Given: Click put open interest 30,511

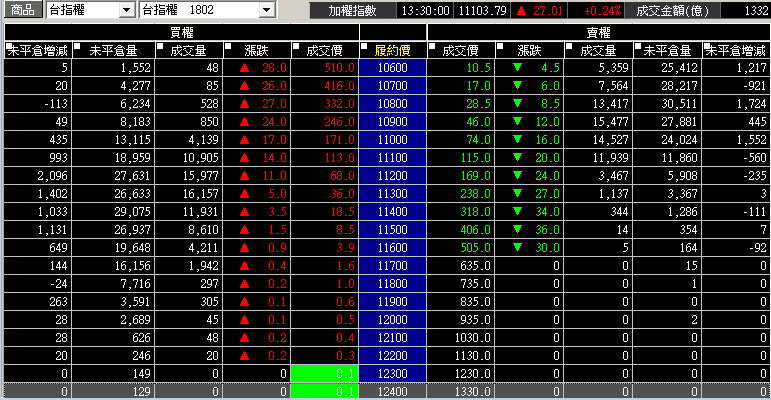Looking at the screenshot, I should 679,104.
